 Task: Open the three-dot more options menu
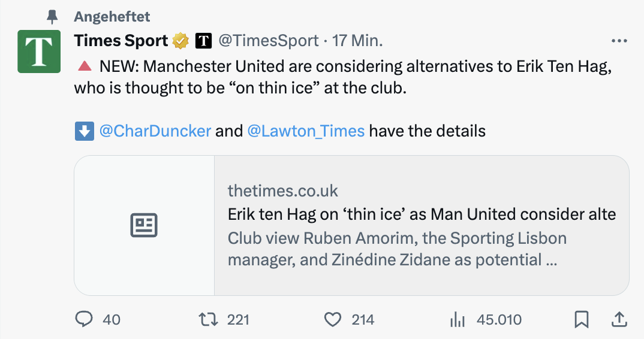click(x=619, y=41)
